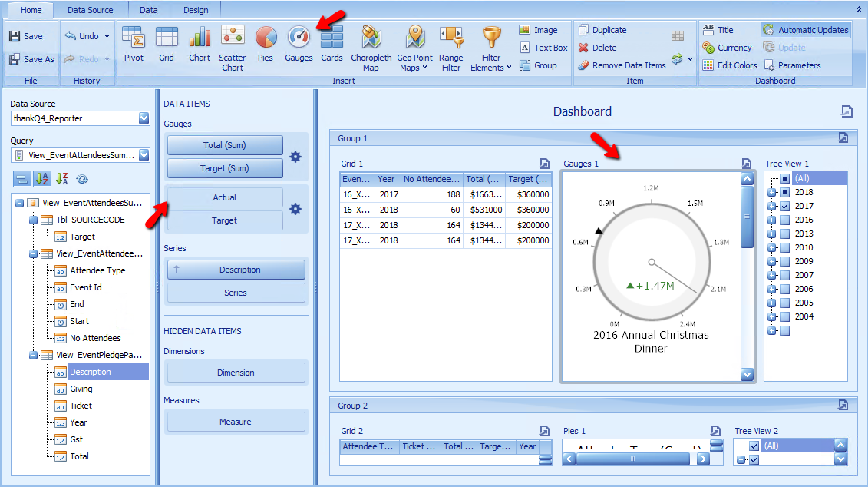The width and height of the screenshot is (868, 487).
Task: Switch to the Data tab
Action: coord(148,10)
